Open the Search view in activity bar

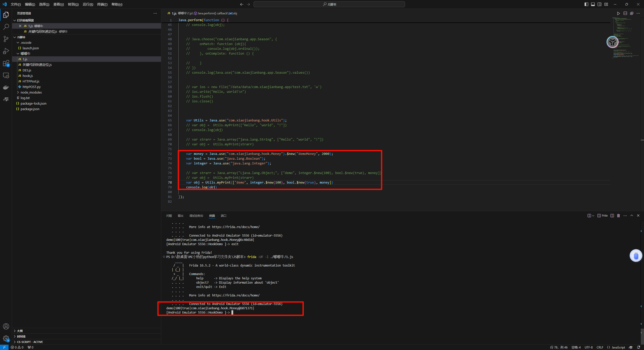[x=6, y=27]
